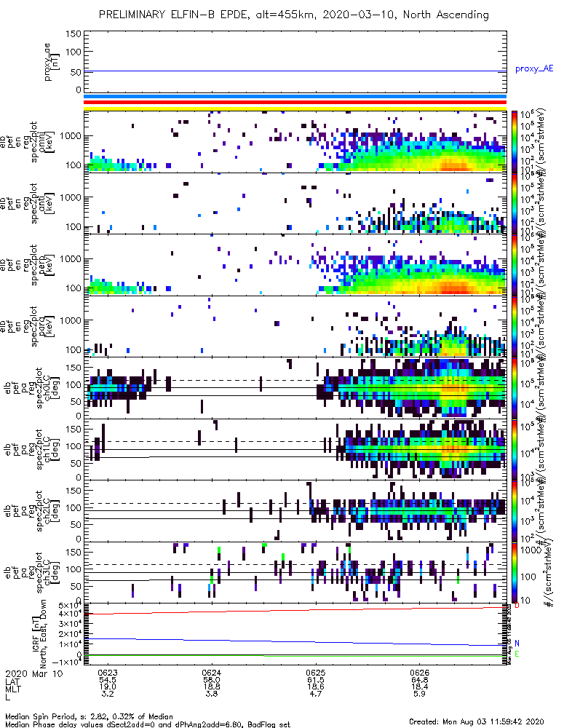This screenshot has width=564, height=728.
Task: Click the IGRF [nT] North, East, Down label
Action: [x=39, y=634]
